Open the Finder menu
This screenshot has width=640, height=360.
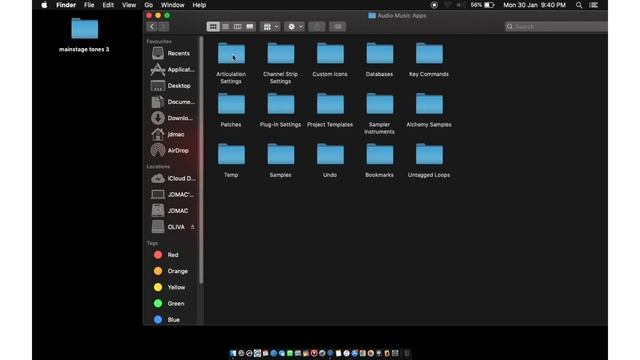[66, 5]
